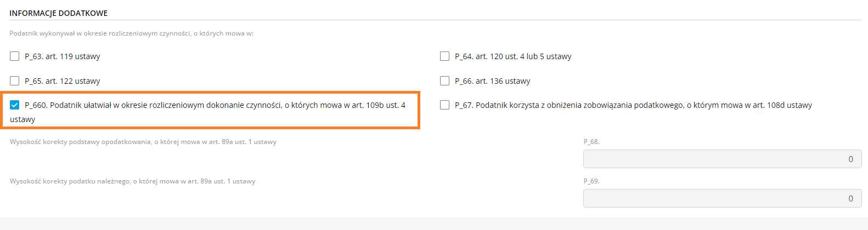
Task: Click the P_660 'Podatnik ułatwiał' label text
Action: (x=215, y=105)
